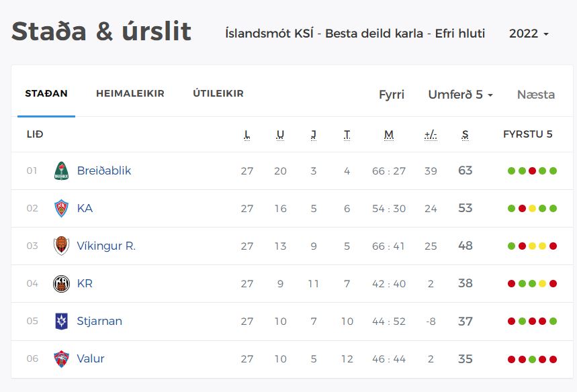577x392 pixels.
Task: Click the Stjarnan club crest icon
Action: 61,322
